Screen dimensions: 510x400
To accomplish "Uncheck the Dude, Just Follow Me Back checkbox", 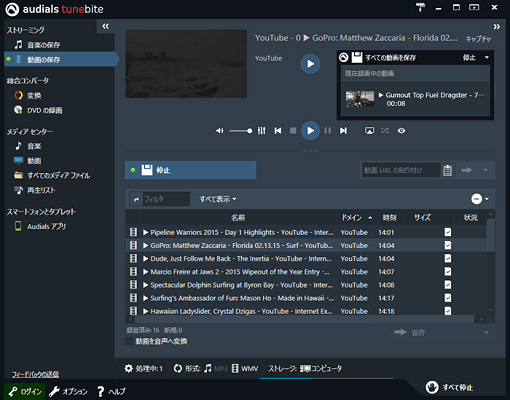I will 448,258.
